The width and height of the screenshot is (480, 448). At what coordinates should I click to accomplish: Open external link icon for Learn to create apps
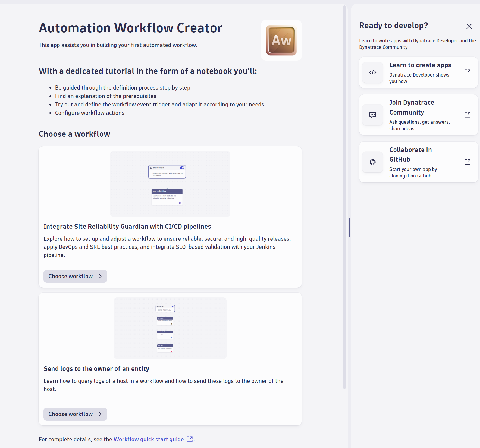click(x=467, y=72)
